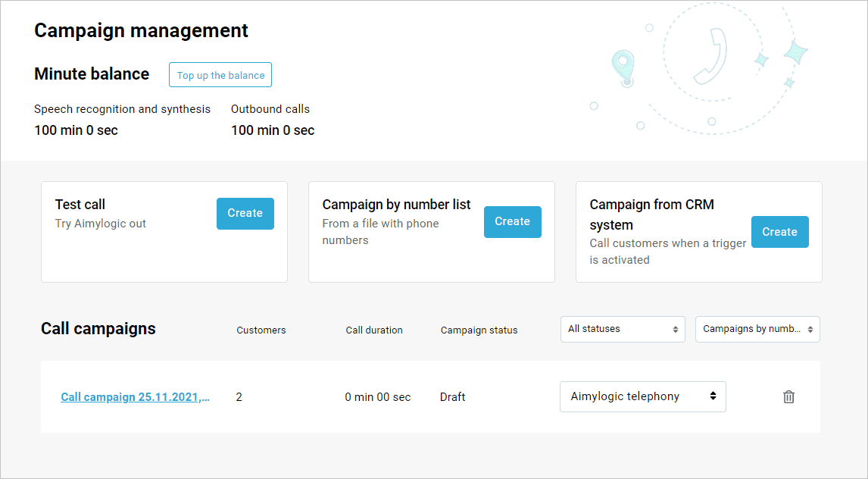Click Top up the balance
868x479 pixels.
coord(220,74)
